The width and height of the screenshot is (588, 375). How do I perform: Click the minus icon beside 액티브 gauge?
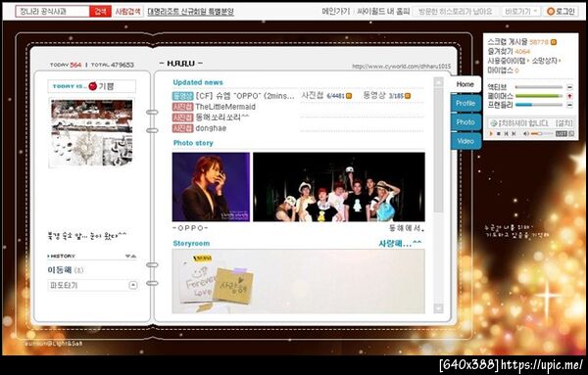coord(569,87)
